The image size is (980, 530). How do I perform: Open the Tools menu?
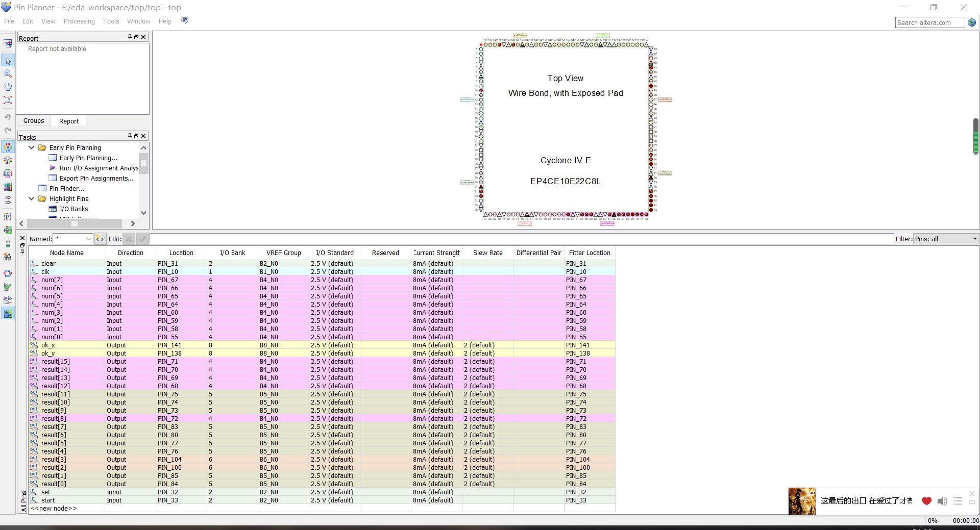pyautogui.click(x=111, y=21)
